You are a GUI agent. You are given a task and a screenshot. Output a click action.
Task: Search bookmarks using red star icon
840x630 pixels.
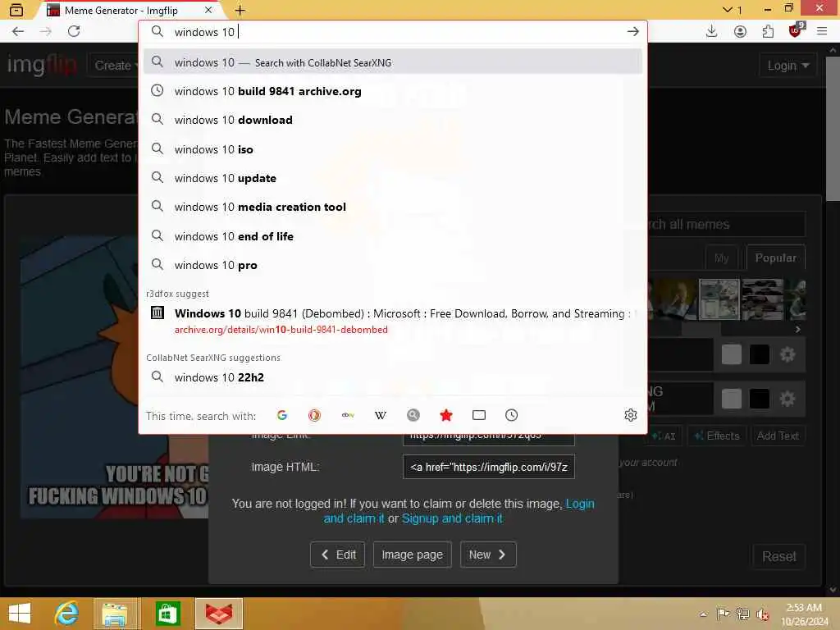(446, 415)
